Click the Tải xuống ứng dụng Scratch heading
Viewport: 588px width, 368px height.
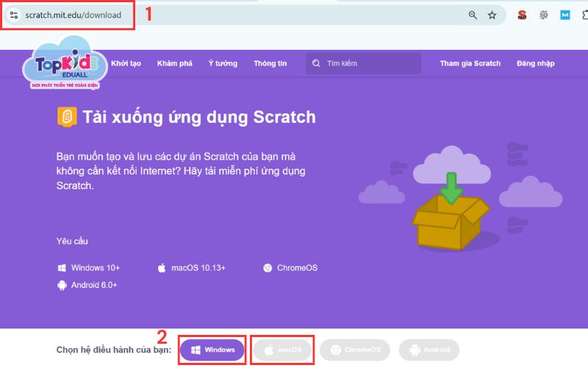coord(199,117)
